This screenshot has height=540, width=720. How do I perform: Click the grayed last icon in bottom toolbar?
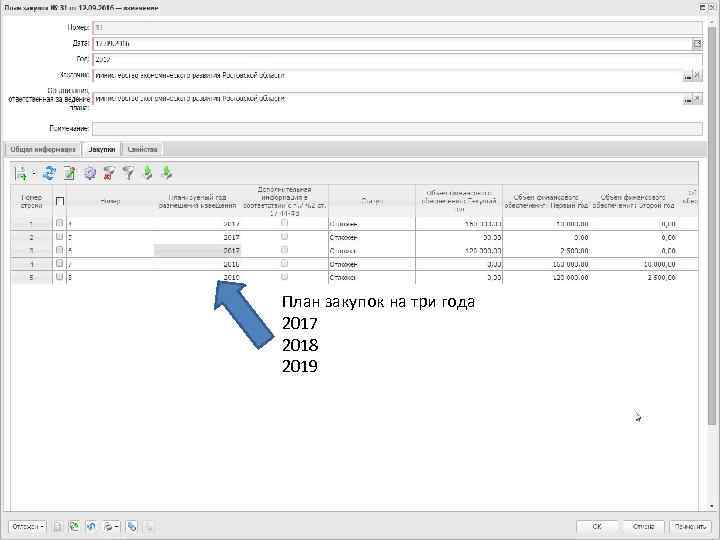click(149, 527)
